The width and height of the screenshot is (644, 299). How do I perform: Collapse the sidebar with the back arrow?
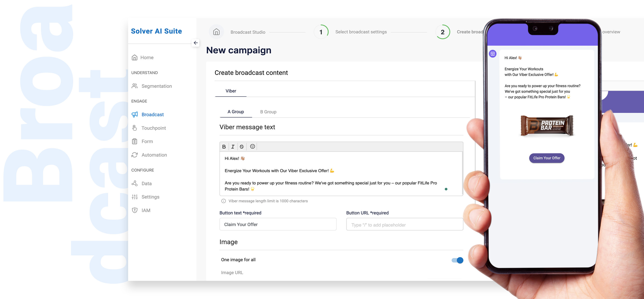(x=195, y=43)
